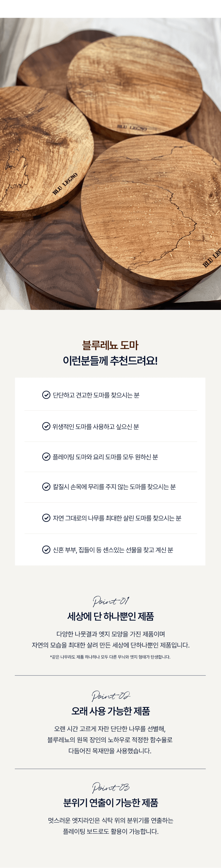Click the BLU LEGNO engraving on left board
221x868 pixels.
(65, 184)
